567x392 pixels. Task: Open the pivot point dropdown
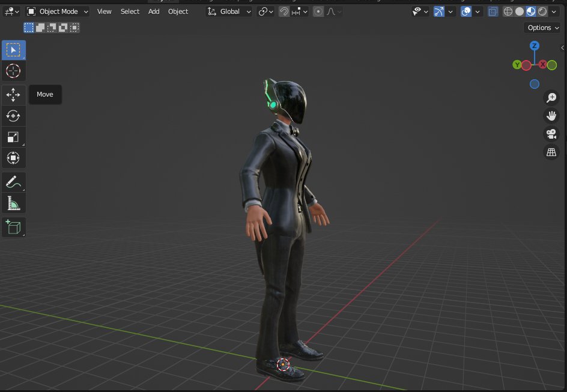click(265, 11)
